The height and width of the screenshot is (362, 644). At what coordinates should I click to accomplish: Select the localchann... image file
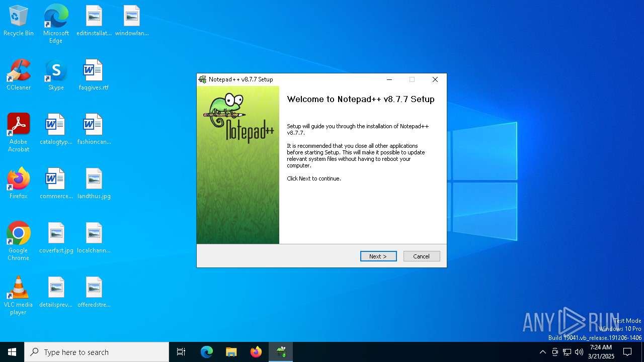click(x=94, y=238)
